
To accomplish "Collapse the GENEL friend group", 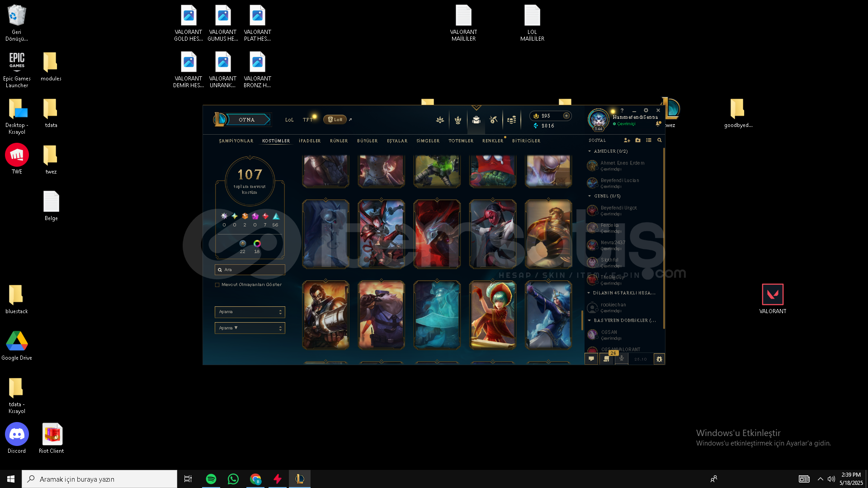I will pos(590,196).
